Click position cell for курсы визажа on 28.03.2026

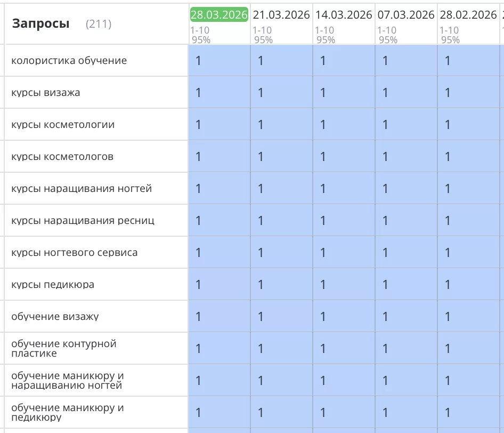click(x=219, y=92)
